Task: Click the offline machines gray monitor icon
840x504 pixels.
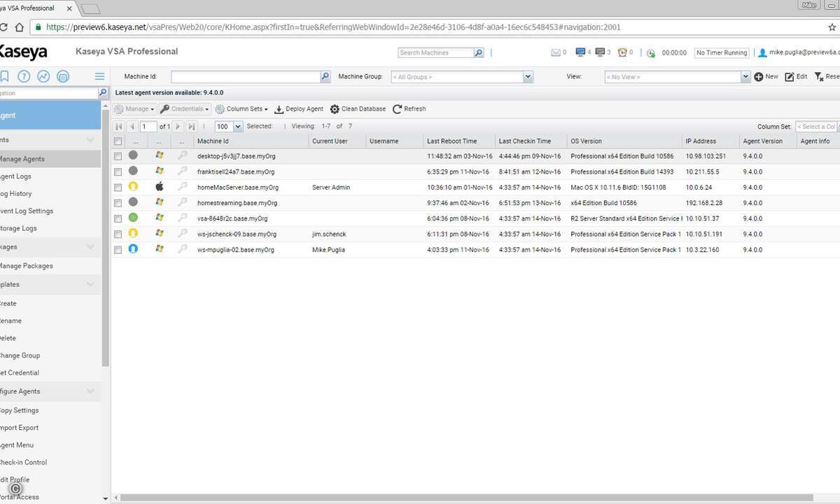Action: pos(600,52)
